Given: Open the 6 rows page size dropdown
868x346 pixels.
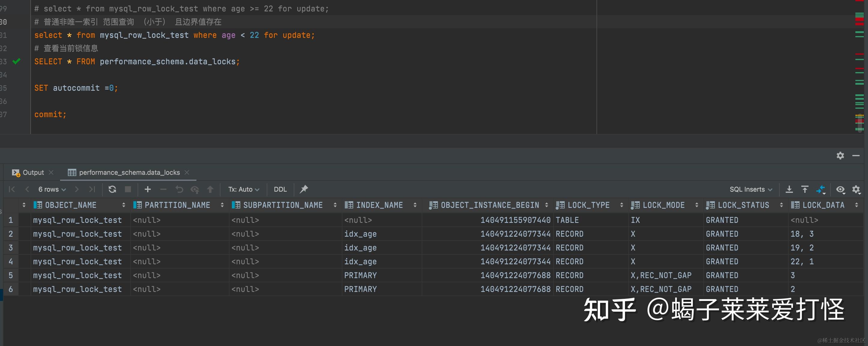Looking at the screenshot, I should click(52, 189).
